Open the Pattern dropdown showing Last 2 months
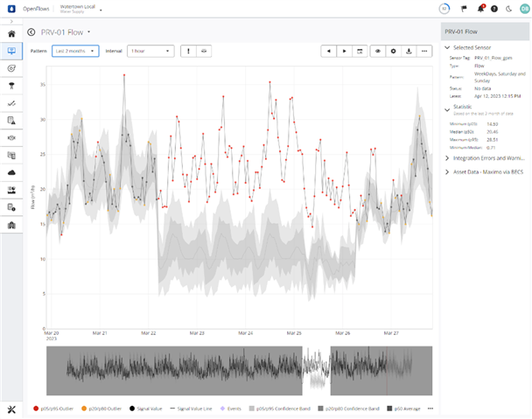Viewport: 532px width, 419px height. tap(74, 51)
